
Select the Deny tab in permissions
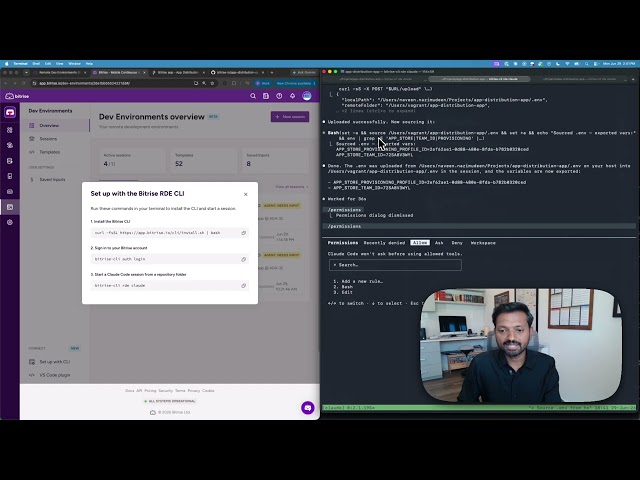click(x=457, y=243)
